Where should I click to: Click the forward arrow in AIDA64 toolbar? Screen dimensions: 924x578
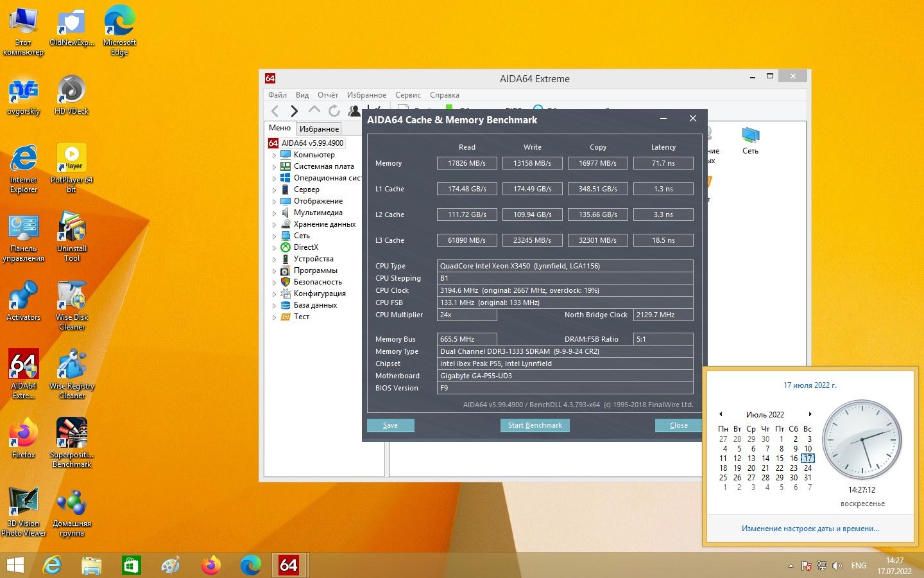295,111
